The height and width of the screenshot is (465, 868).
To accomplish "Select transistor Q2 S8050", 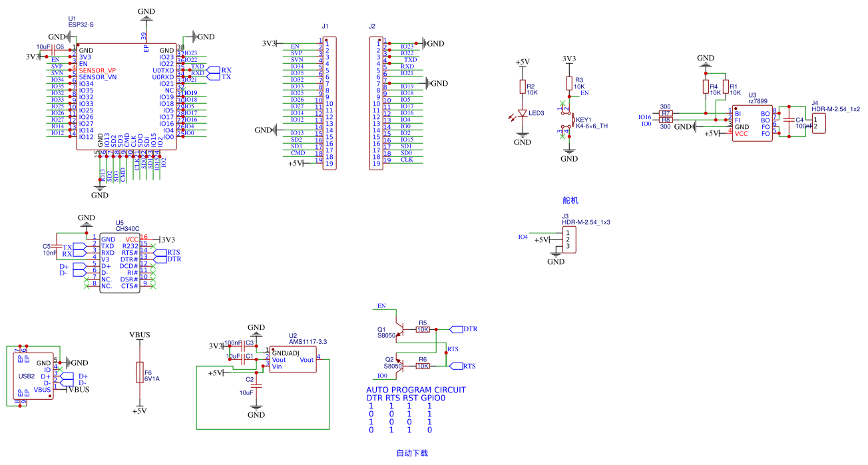I will click(399, 366).
